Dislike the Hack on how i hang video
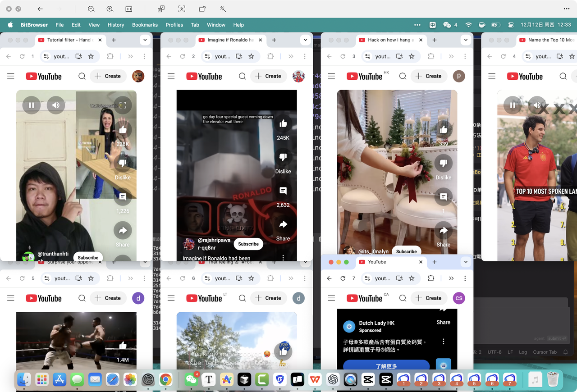577x392 pixels. pos(444,163)
